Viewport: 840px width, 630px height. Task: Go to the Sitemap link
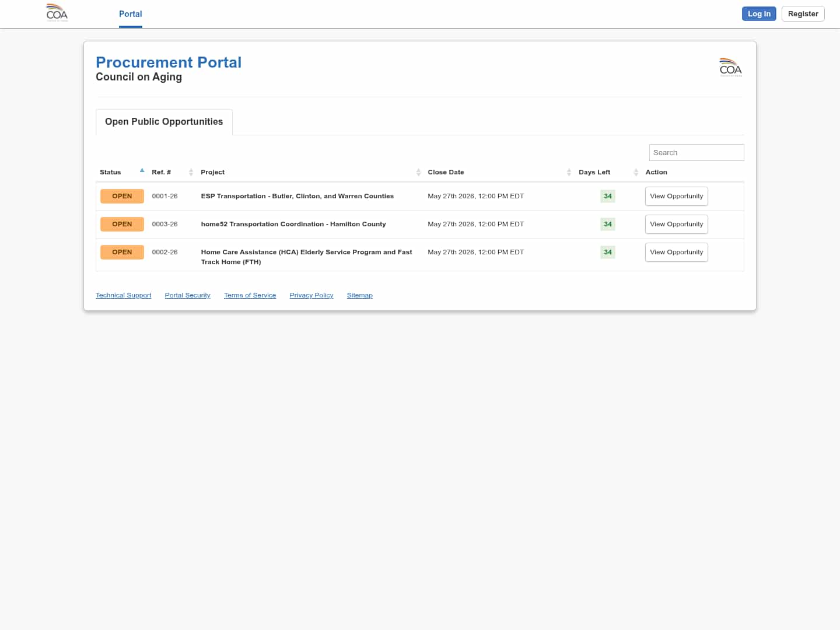pyautogui.click(x=359, y=295)
